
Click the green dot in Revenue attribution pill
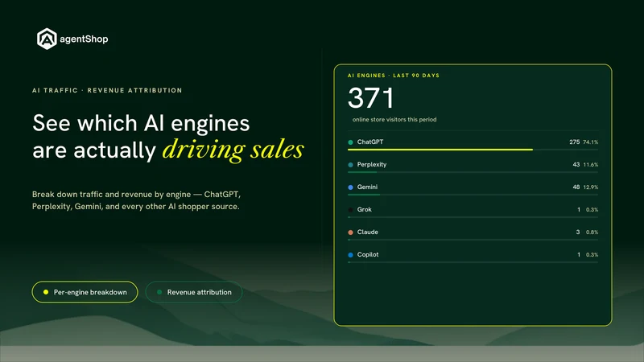[159, 292]
